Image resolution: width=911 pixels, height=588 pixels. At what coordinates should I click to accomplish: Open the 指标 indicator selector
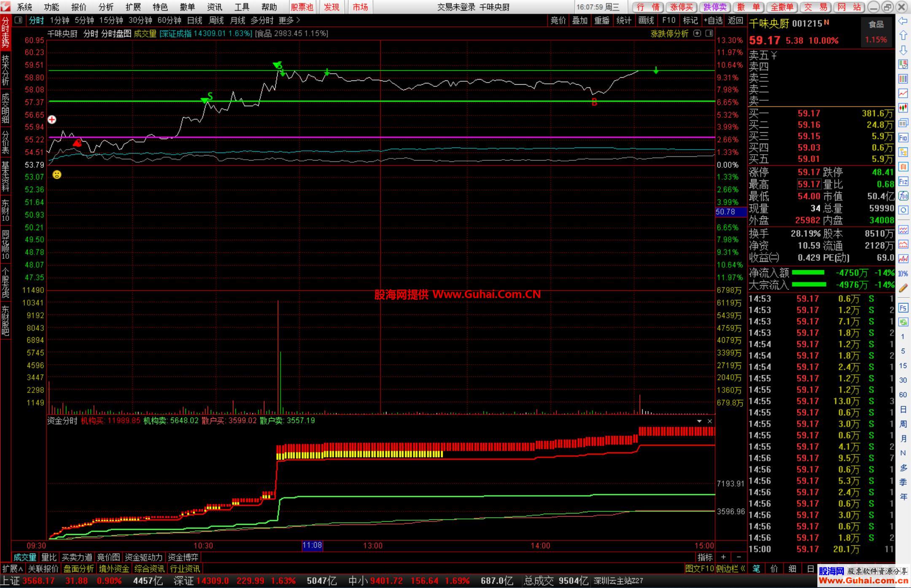pyautogui.click(x=705, y=557)
